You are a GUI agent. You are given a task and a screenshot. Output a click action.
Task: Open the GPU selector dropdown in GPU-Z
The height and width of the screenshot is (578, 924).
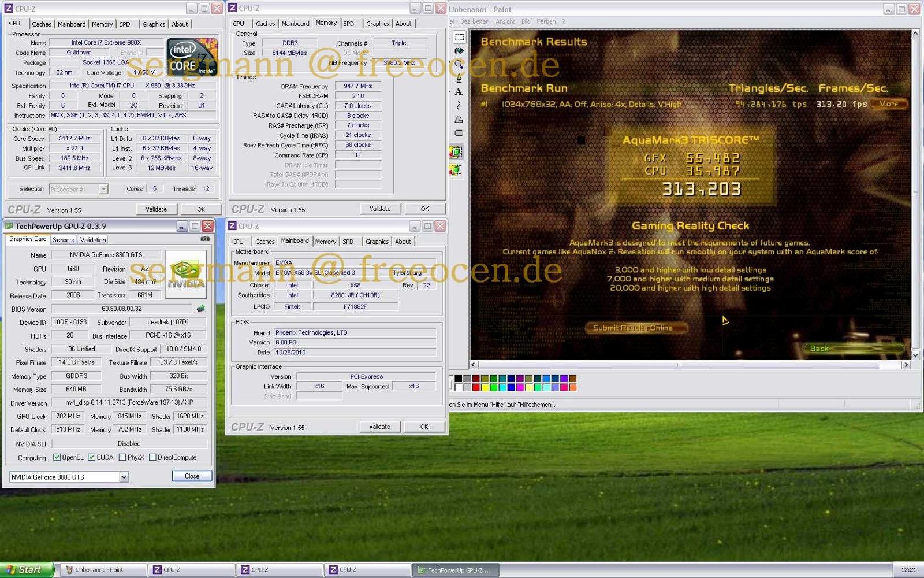point(124,477)
